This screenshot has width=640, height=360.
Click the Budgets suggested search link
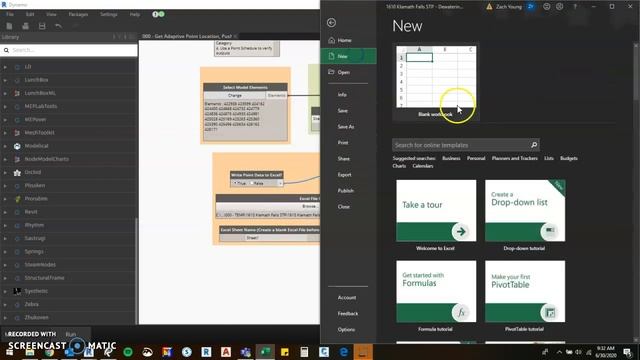pos(569,158)
